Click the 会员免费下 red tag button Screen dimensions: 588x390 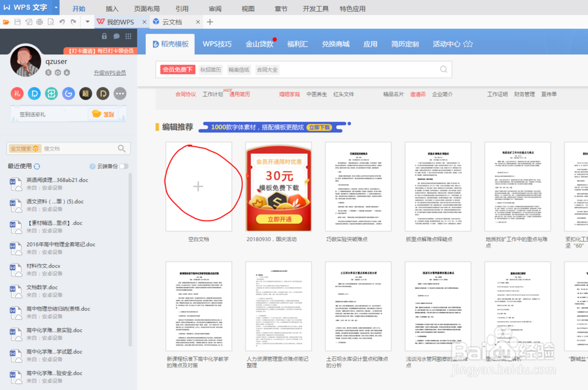tap(178, 70)
